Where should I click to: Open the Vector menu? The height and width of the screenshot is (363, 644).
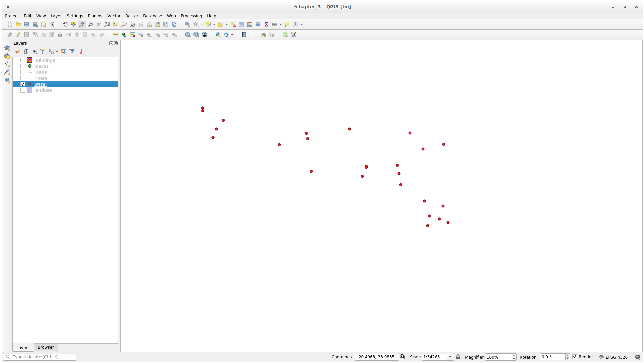(114, 16)
